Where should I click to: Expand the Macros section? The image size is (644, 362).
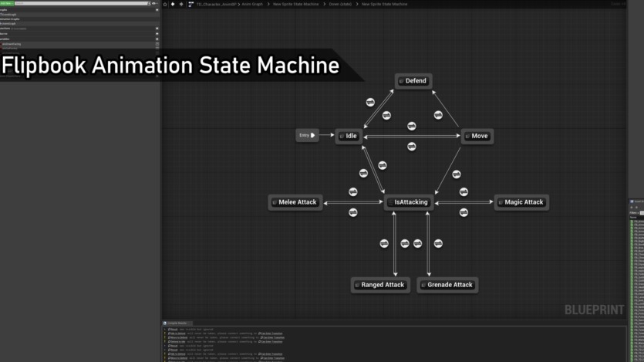click(x=4, y=34)
